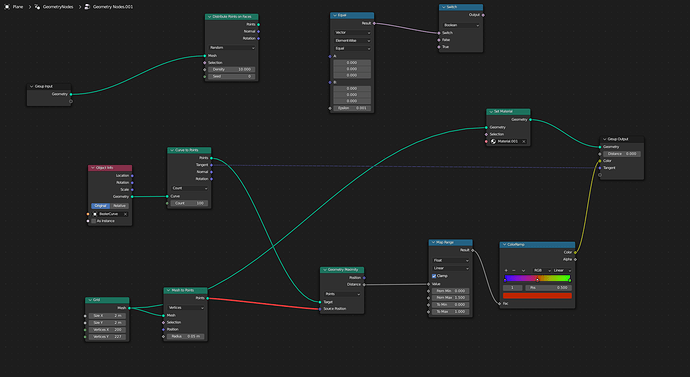Select Relative transform space in Object Info
Screen dimensions: 690x377
coord(119,206)
